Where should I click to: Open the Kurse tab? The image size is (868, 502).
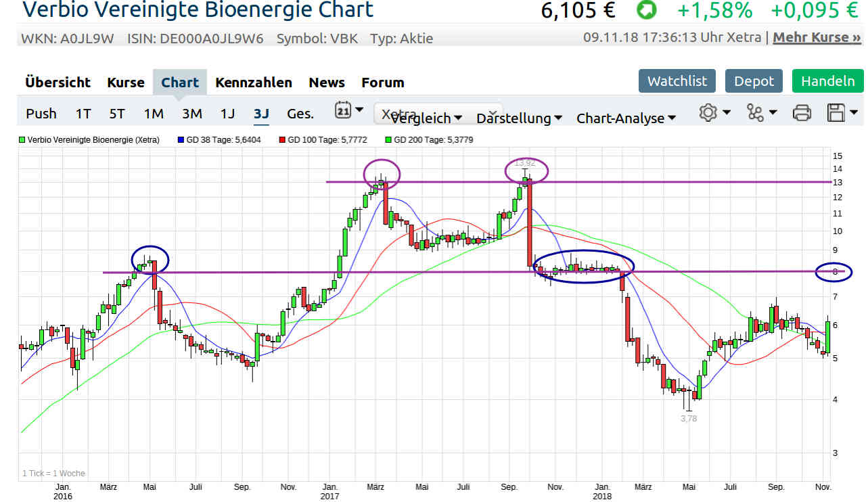pyautogui.click(x=126, y=83)
